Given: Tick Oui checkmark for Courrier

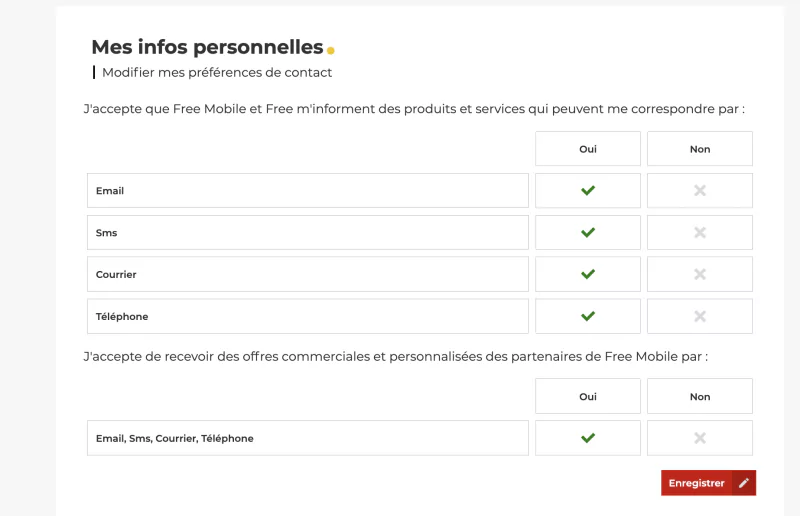Looking at the screenshot, I should pos(588,274).
